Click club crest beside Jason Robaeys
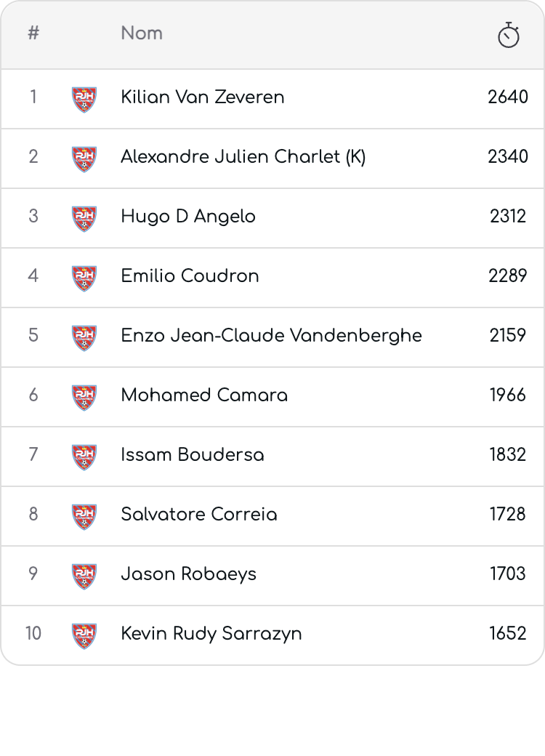Image resolution: width=545 pixels, height=756 pixels. (84, 576)
